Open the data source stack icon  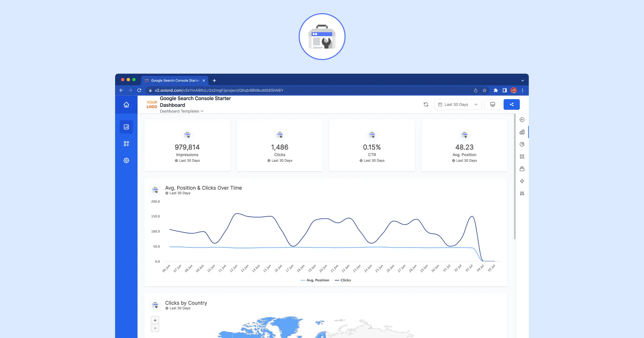(x=522, y=169)
